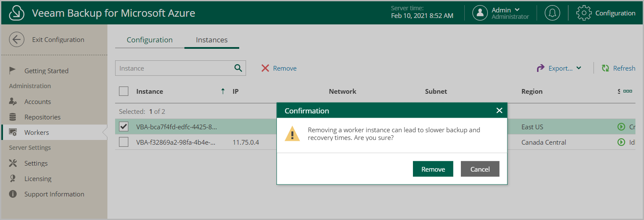Image resolution: width=644 pixels, height=220 pixels.
Task: Open Repositories from the sidebar
Action: [42, 117]
